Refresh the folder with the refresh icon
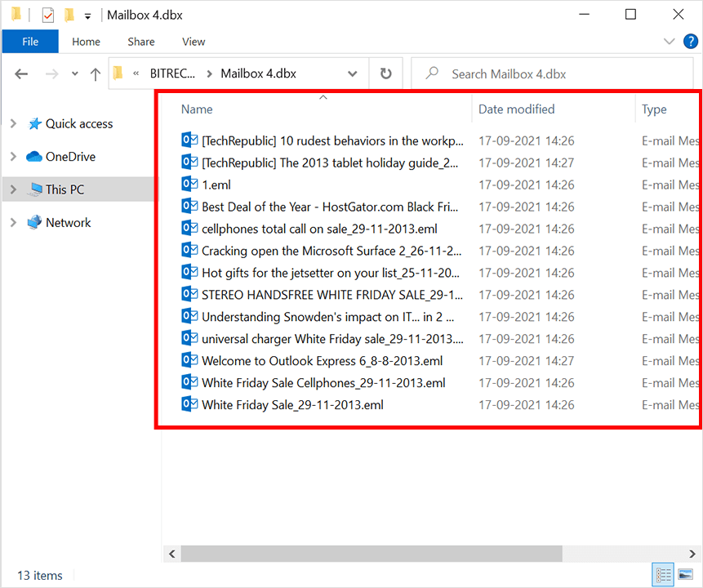This screenshot has width=703, height=588. (x=385, y=73)
